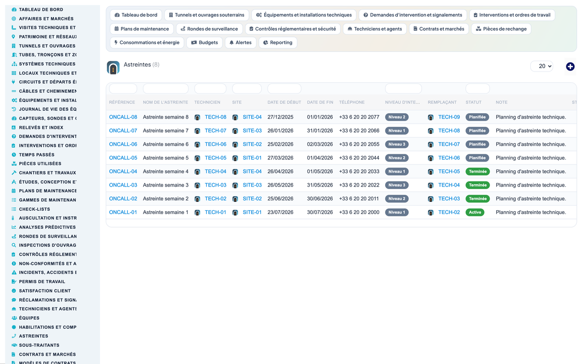Click the Analyses prédictives chart icon
The width and height of the screenshot is (588, 364).
14,227
